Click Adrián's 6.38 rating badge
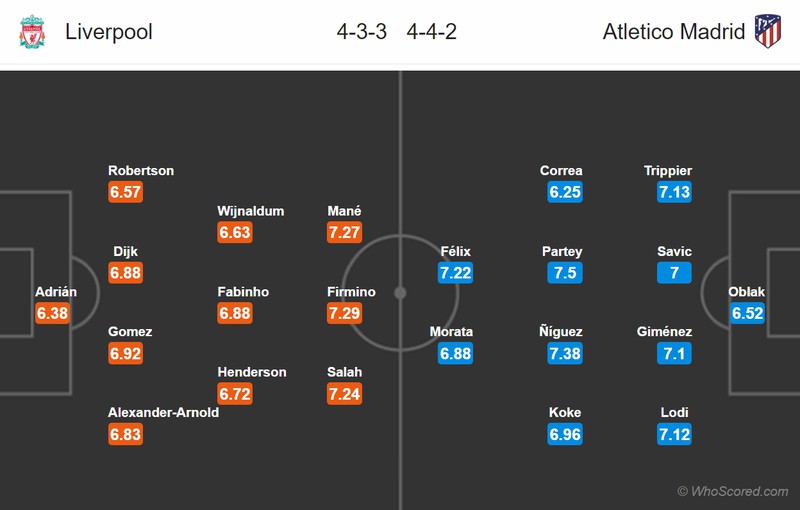The width and height of the screenshot is (800, 510). (x=53, y=313)
